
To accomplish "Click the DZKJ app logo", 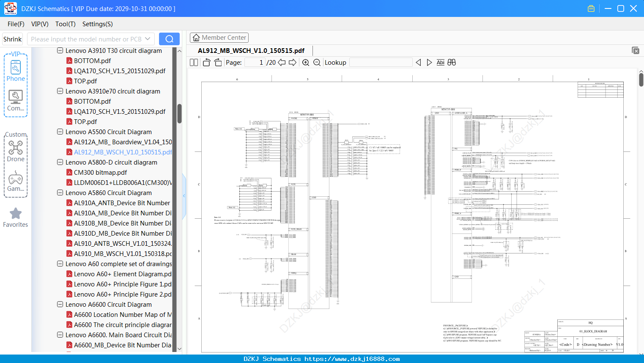I will pyautogui.click(x=10, y=8).
